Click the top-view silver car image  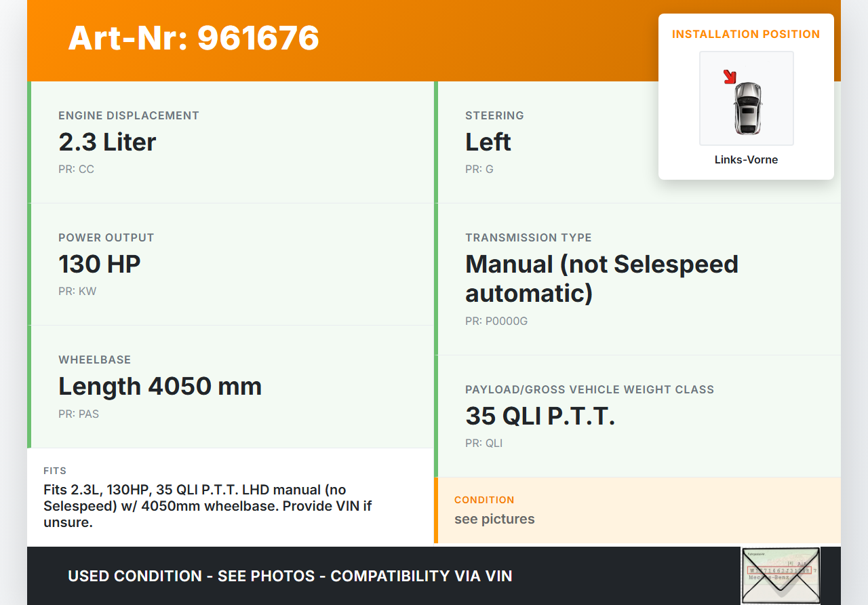747,107
